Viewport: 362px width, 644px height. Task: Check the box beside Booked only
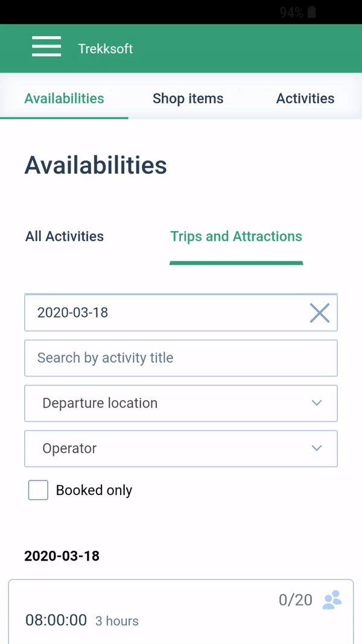pyautogui.click(x=38, y=490)
